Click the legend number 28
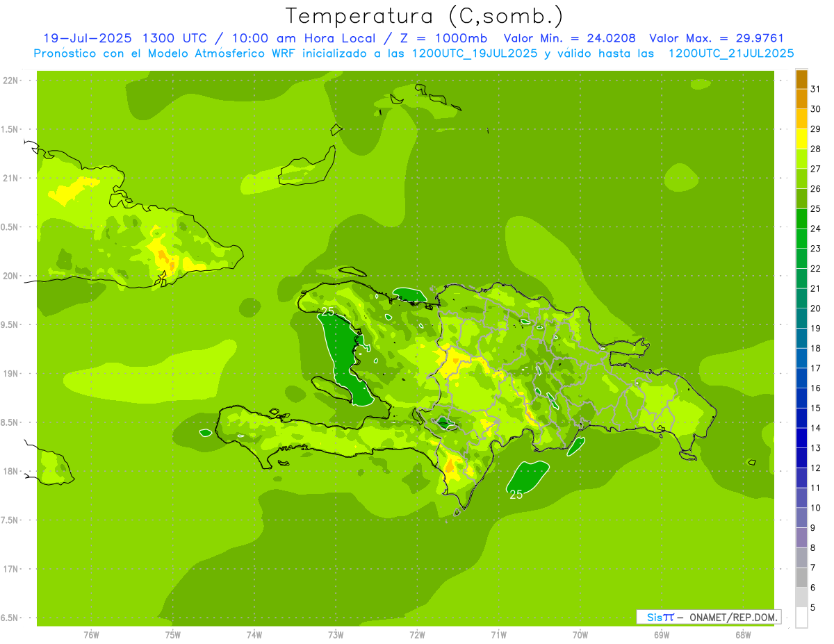This screenshot has height=644, width=834. pyautogui.click(x=816, y=149)
